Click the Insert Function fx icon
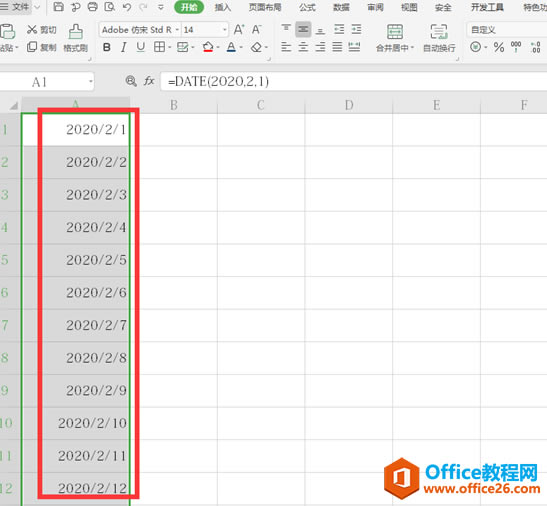 (x=149, y=81)
